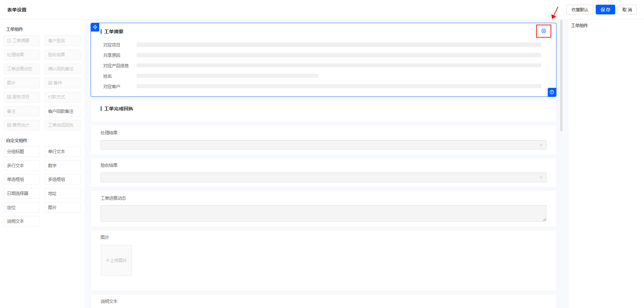Open the 处理结果 dropdown
The image size is (644, 308).
point(323,145)
